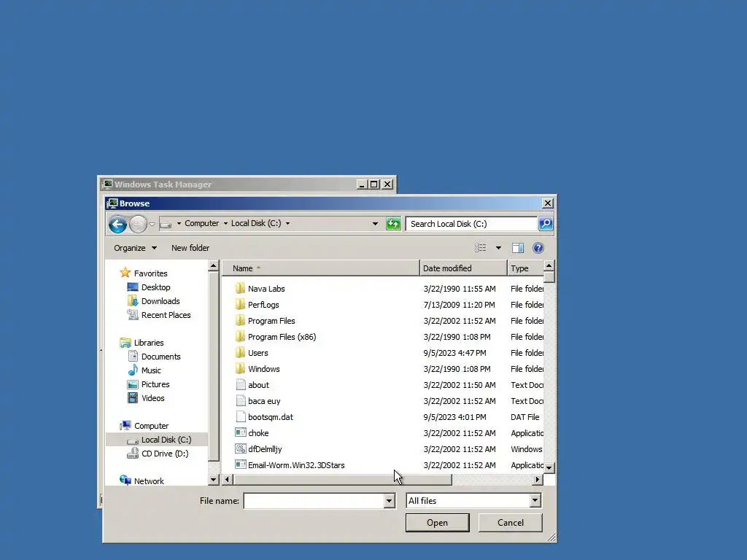Open the address bar history dropdown

[376, 223]
